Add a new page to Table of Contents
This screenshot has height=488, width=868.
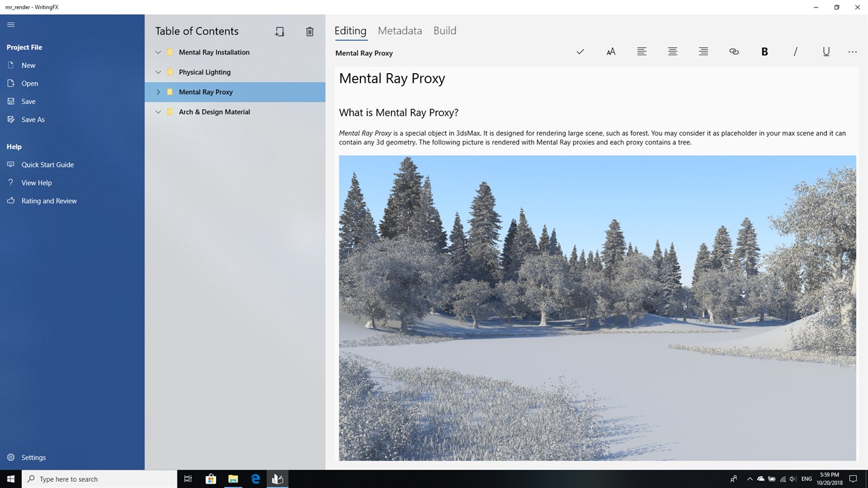click(x=279, y=31)
